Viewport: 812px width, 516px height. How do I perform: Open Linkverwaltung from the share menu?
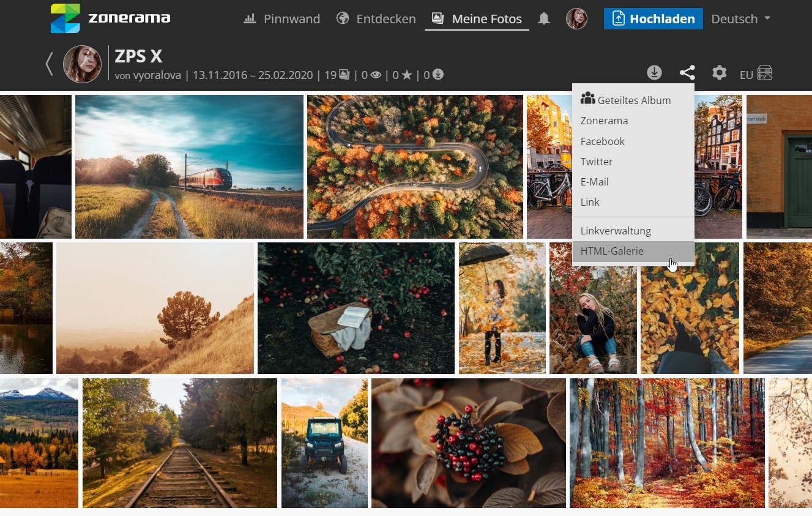point(616,231)
